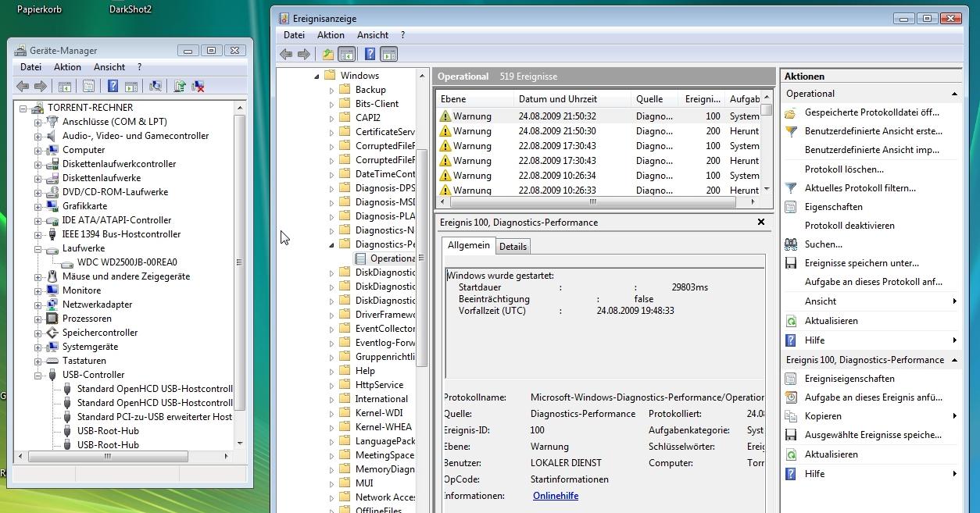Select Standard PCI-zu-USB erweiterter Host entry
Screen dimensions: 980x513
[155, 417]
